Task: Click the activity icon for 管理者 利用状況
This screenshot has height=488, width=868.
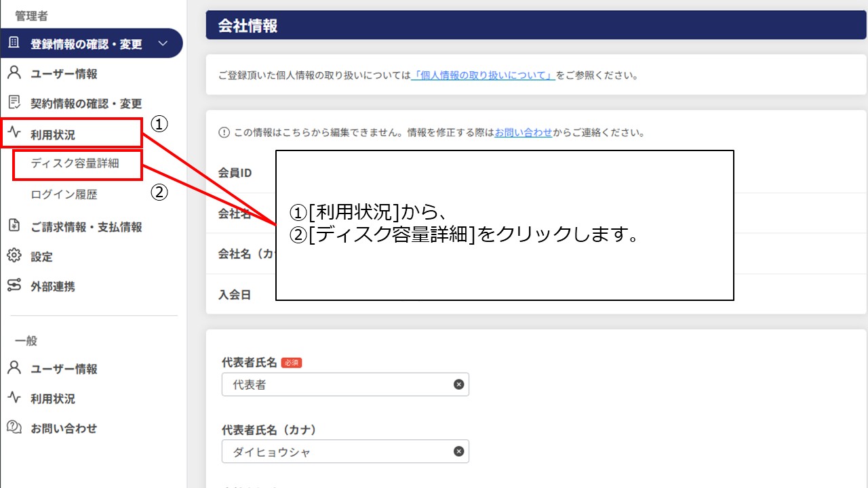Action: 14,134
